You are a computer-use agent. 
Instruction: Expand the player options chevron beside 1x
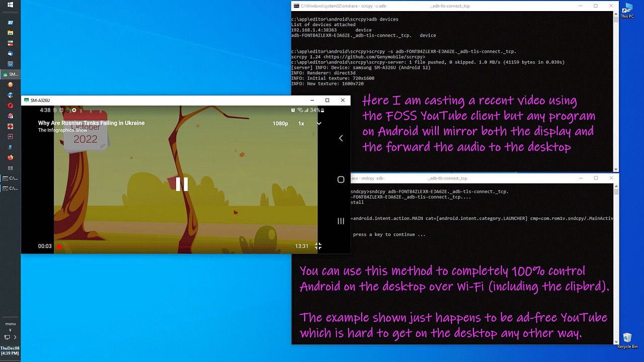pyautogui.click(x=318, y=123)
